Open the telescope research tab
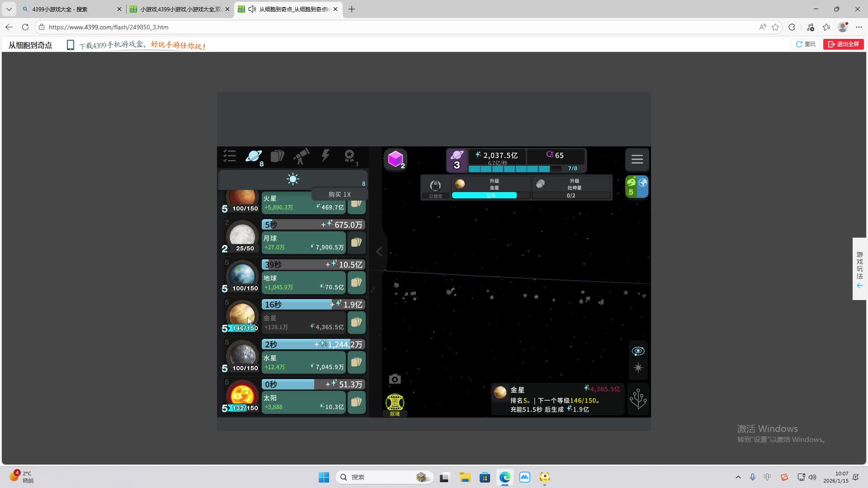The image size is (868, 488). click(301, 157)
